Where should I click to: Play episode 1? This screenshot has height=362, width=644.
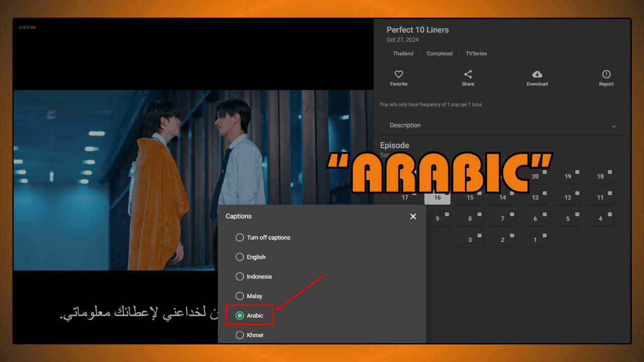point(535,239)
